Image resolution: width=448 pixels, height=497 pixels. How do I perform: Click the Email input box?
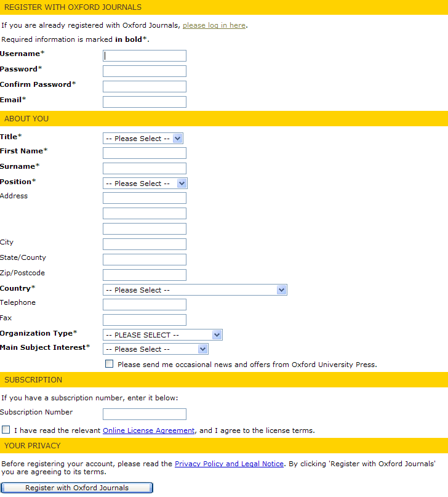click(145, 102)
